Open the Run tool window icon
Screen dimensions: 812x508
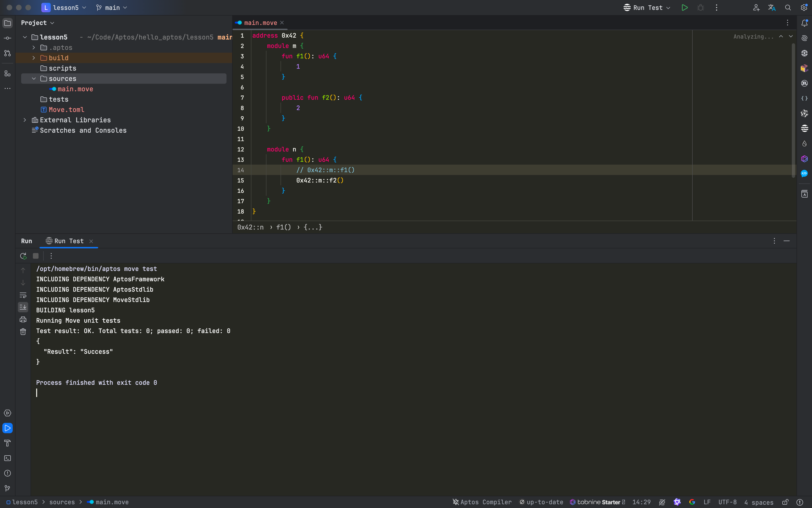click(7, 428)
